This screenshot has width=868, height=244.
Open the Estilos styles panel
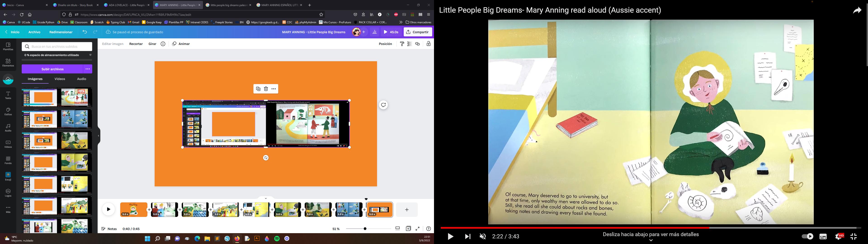click(x=8, y=112)
